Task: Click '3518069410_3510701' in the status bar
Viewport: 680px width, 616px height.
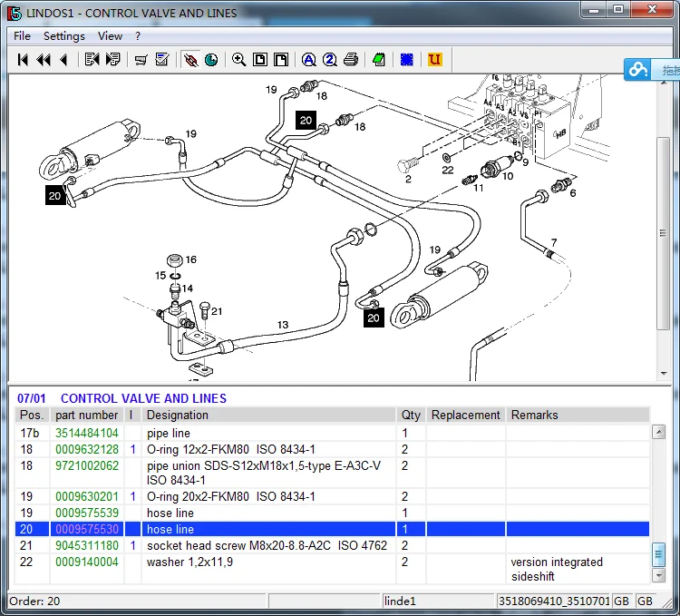Action: coord(554,601)
